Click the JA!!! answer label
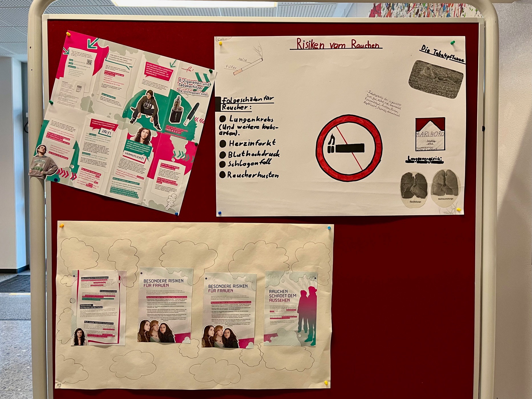The width and height of the screenshot is (532, 399). click(x=105, y=131)
